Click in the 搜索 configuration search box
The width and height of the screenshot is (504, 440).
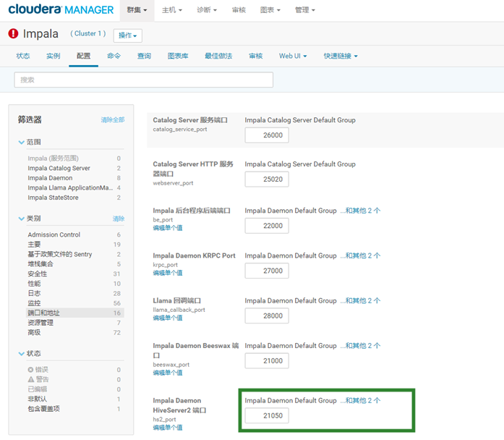pos(144,80)
